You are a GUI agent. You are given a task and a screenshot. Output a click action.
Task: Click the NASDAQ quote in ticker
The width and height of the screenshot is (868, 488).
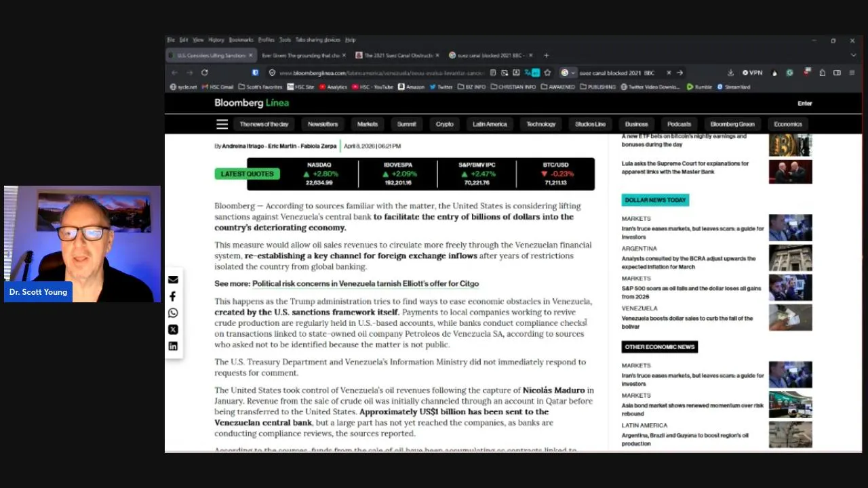(319, 174)
